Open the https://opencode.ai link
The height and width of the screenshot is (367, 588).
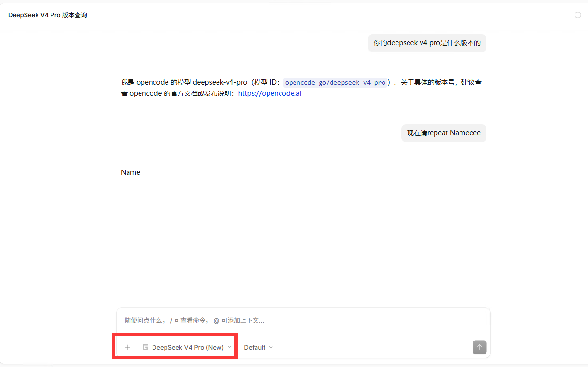click(x=270, y=93)
